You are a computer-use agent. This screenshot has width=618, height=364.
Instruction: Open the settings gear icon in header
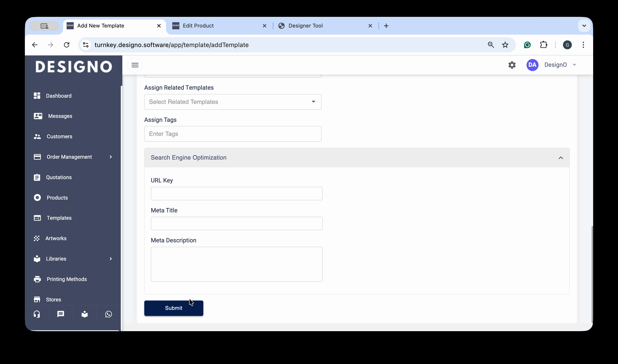512,65
